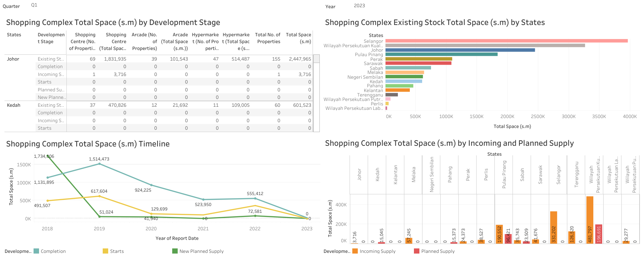Click the 109,005 hypermarket space cell

click(x=240, y=105)
